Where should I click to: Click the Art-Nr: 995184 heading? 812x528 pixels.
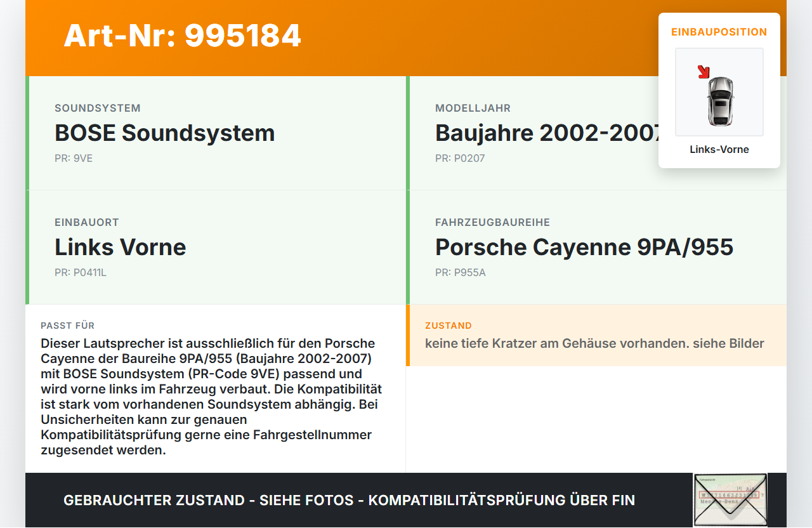182,36
